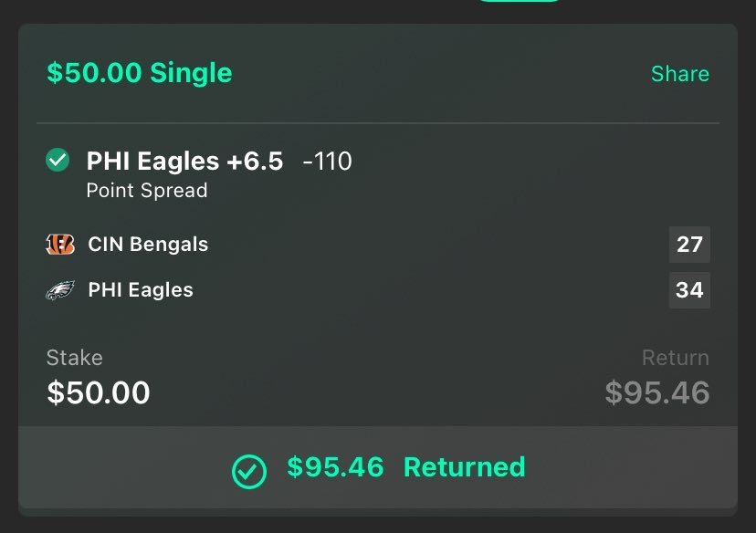This screenshot has height=533, width=756.
Task: Click the Eagles score box showing 34
Action: [x=689, y=290]
